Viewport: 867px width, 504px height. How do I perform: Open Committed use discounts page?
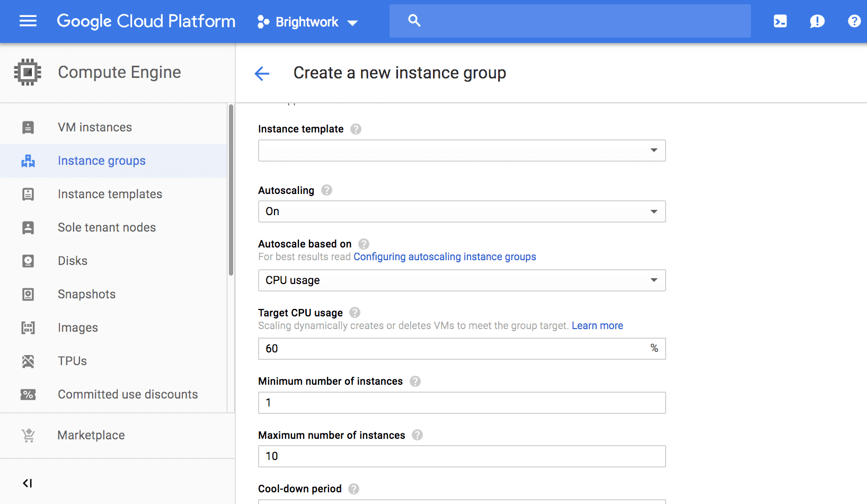(x=113, y=394)
